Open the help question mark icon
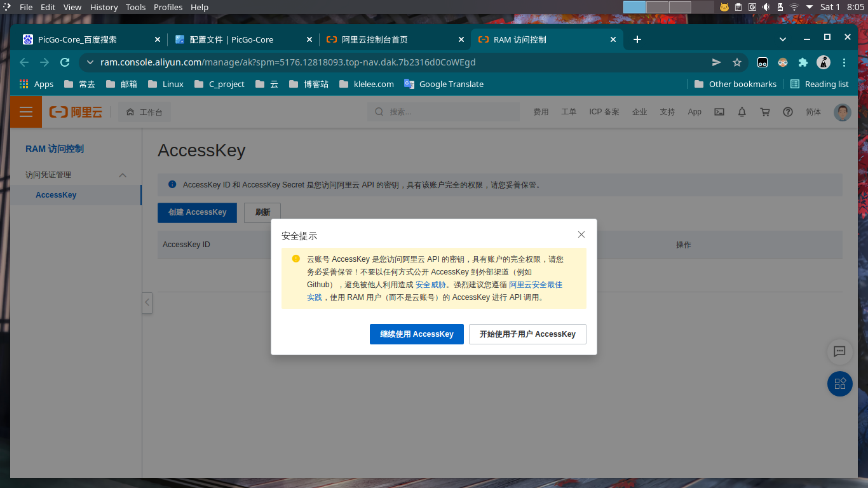Screen dimensions: 868x488 pos(788,112)
